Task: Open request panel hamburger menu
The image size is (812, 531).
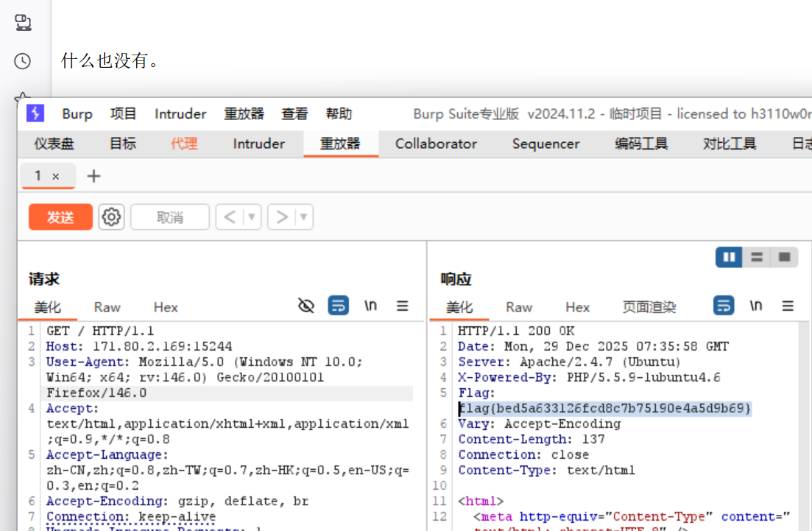Action: [403, 306]
